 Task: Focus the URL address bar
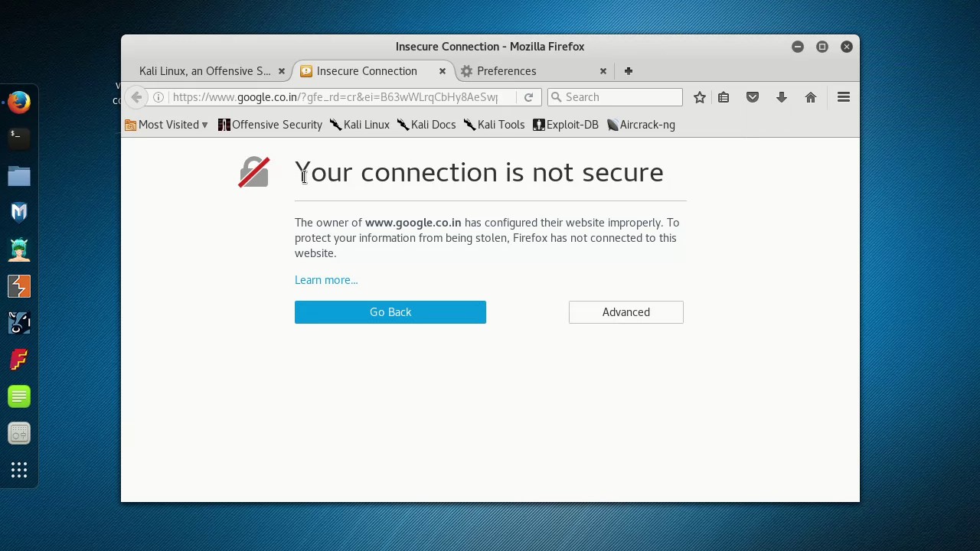[335, 97]
